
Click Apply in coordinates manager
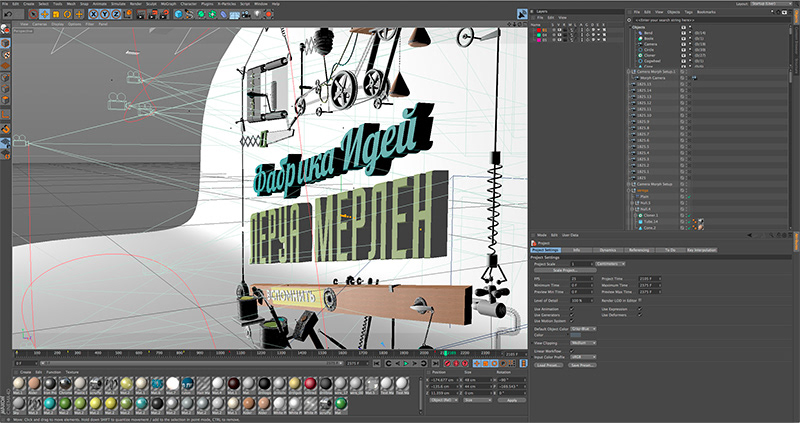point(511,400)
